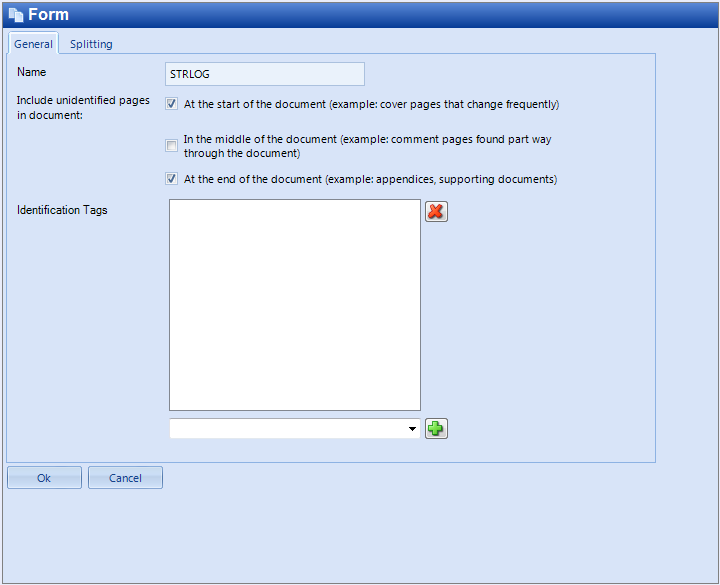Image resolution: width=720 pixels, height=585 pixels.
Task: Toggle 'At the end of the document' checkbox
Action: pyautogui.click(x=172, y=179)
